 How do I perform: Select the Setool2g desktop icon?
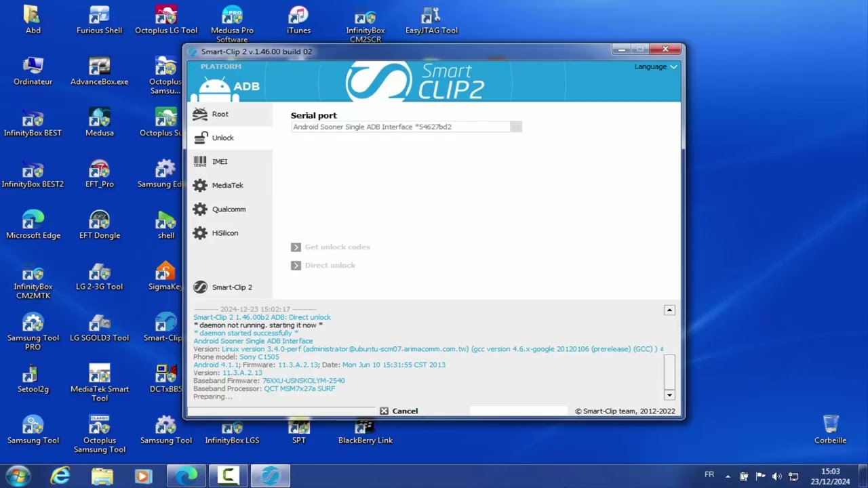coord(33,378)
